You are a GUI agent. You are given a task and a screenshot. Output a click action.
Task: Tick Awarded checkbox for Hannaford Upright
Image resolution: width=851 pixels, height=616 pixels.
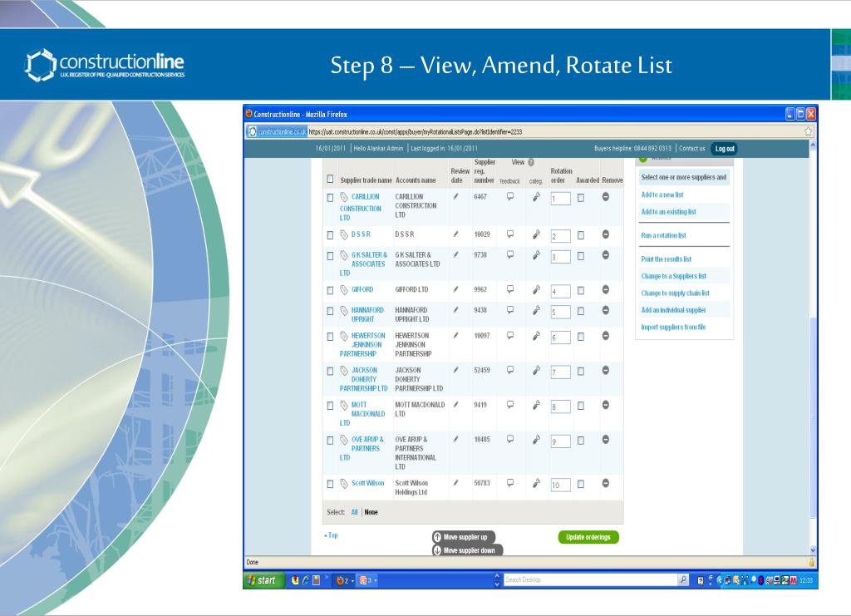click(581, 311)
